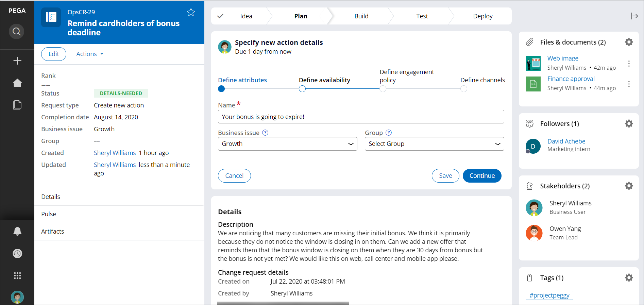Open the search icon in sidebar
This screenshot has width=644, height=305.
pos(17,32)
